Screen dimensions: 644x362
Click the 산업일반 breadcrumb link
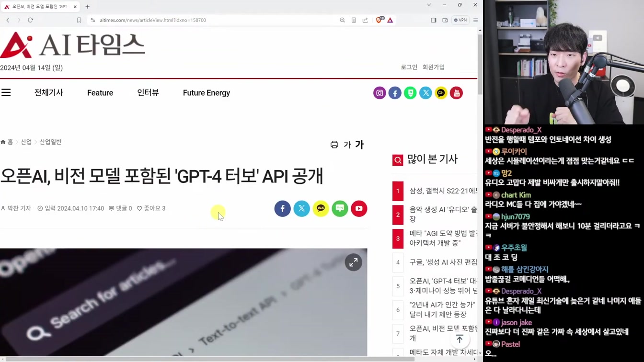50,142
